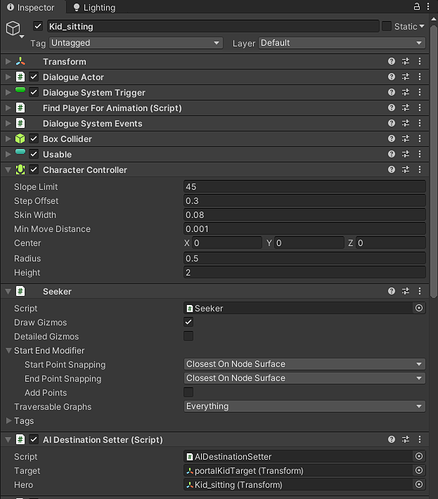
Task: Open presets icon for Dialogue Actor
Action: [x=405, y=77]
